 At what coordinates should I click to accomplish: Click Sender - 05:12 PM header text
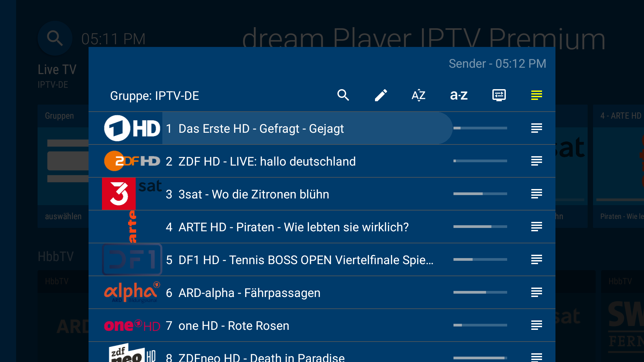(497, 64)
